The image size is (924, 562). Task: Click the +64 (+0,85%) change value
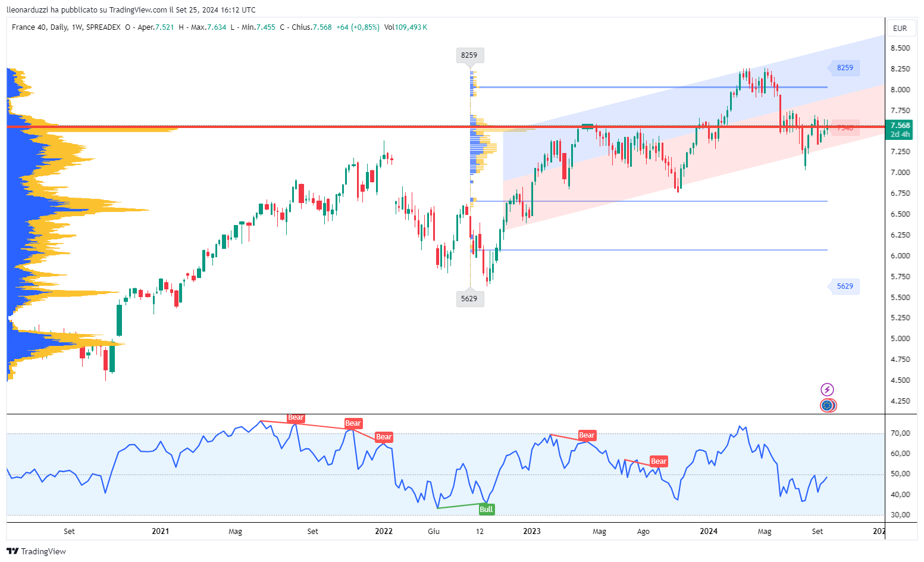tap(358, 27)
